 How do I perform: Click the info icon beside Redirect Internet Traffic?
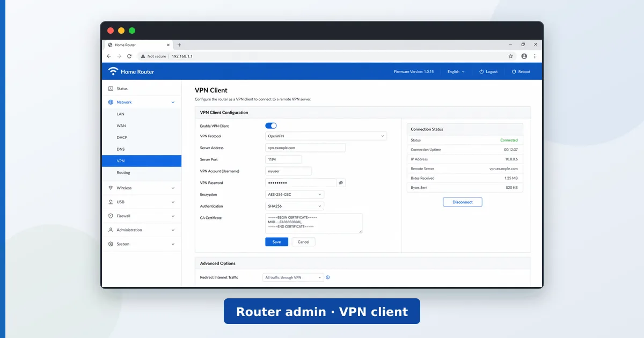click(328, 277)
